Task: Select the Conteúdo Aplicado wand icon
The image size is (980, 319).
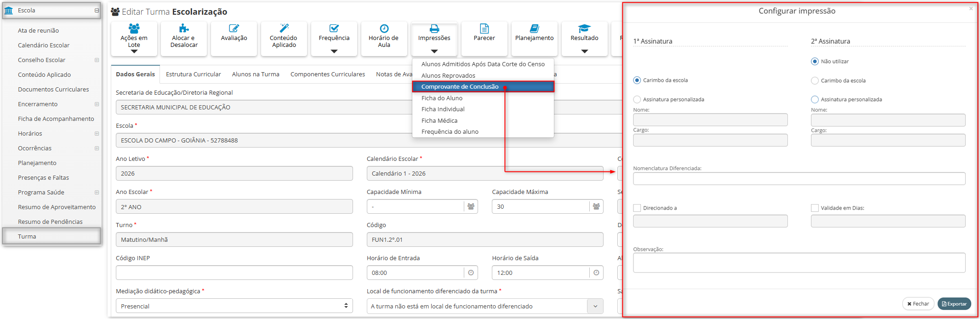Action: (284, 28)
